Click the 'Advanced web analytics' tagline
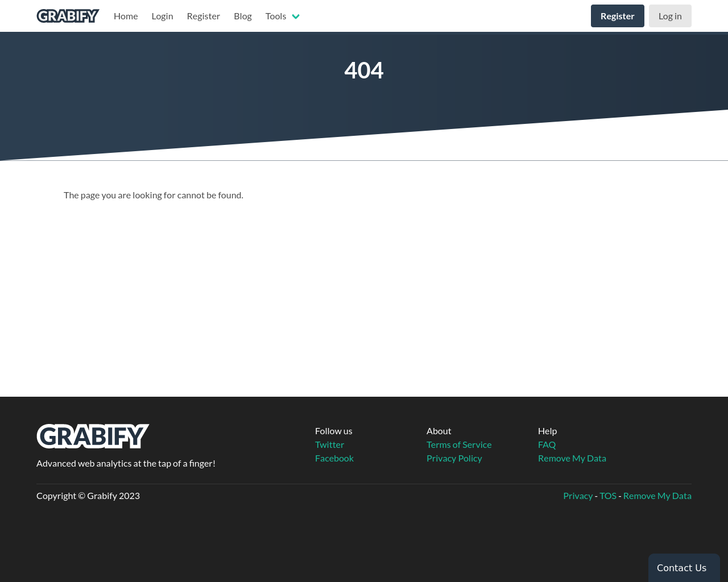The width and height of the screenshot is (728, 582). point(126,463)
